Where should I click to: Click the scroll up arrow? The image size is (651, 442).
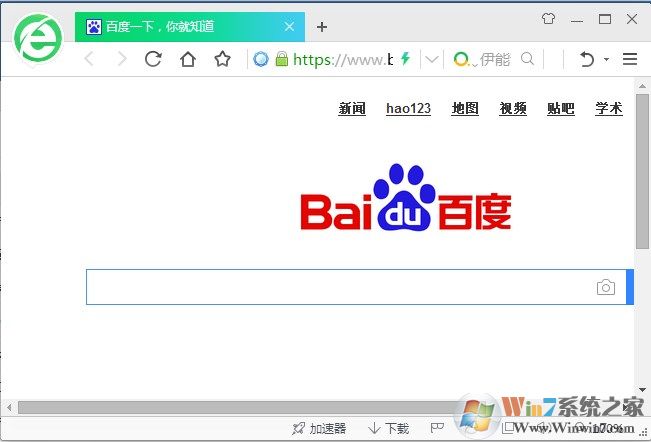(x=642, y=86)
